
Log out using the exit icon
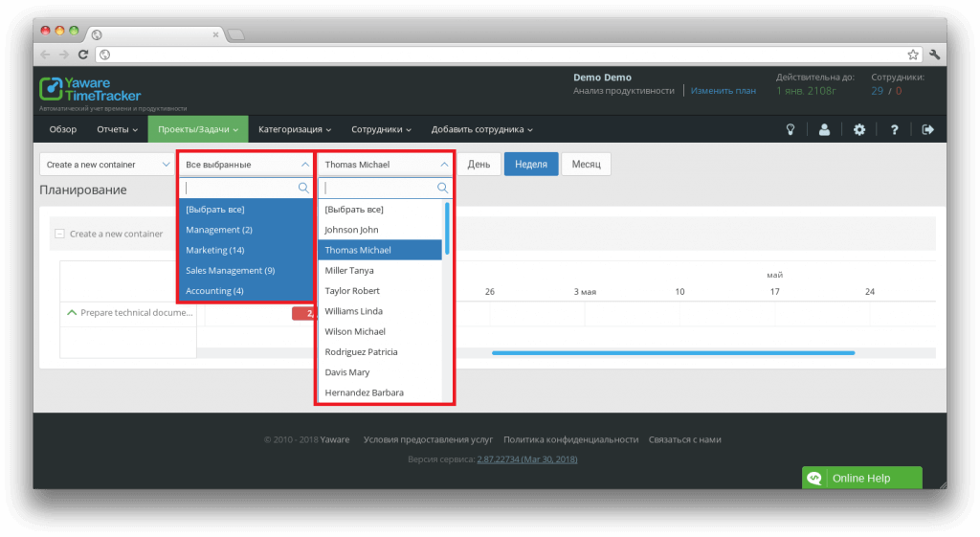tap(928, 129)
